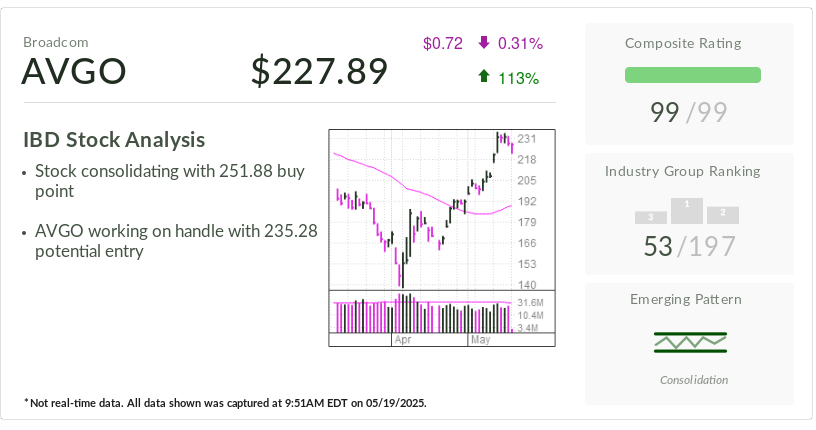Viewport: 816px width, 430px height.
Task: Click the May label on chart axis
Action: click(480, 340)
